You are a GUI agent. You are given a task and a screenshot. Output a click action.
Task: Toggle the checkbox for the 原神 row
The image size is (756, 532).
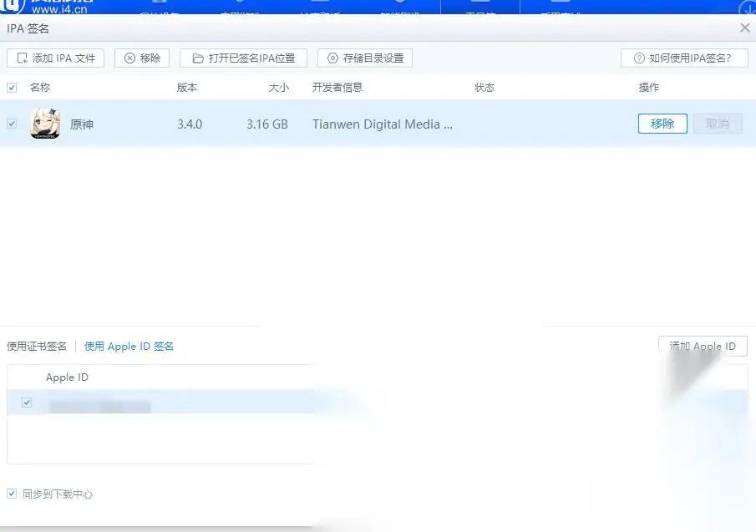coord(12,124)
